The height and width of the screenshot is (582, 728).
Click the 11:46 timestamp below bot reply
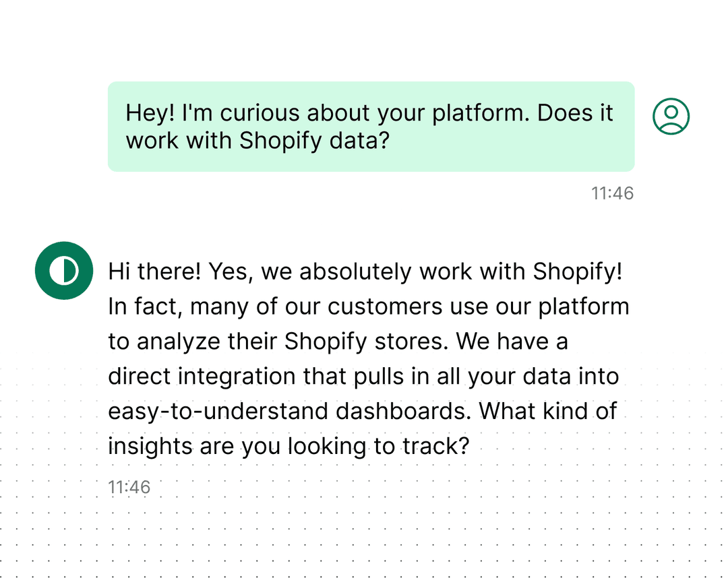pyautogui.click(x=129, y=487)
